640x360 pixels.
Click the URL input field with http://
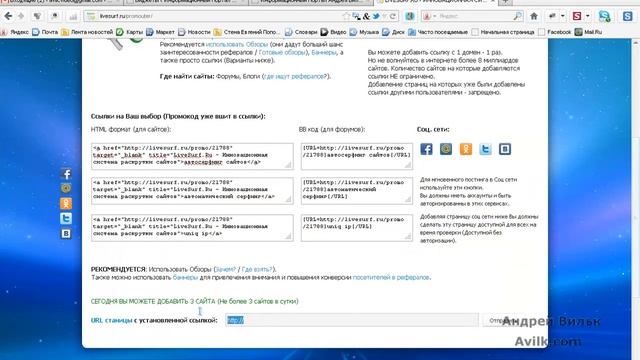(351, 320)
